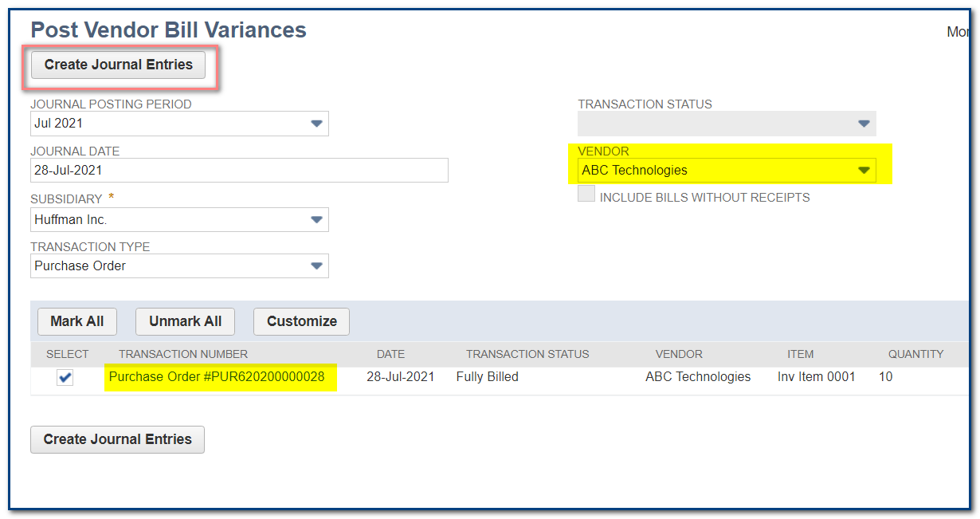
Task: Uncheck the Select box for the purchase order row
Action: pyautogui.click(x=65, y=378)
